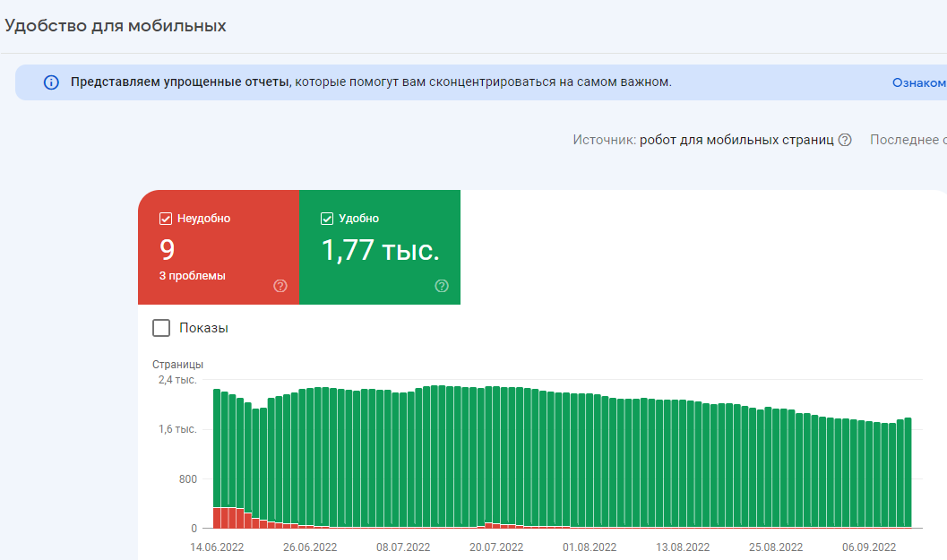Click the page heading Удобство для мобильных
The height and width of the screenshot is (560, 947).
coord(116,25)
